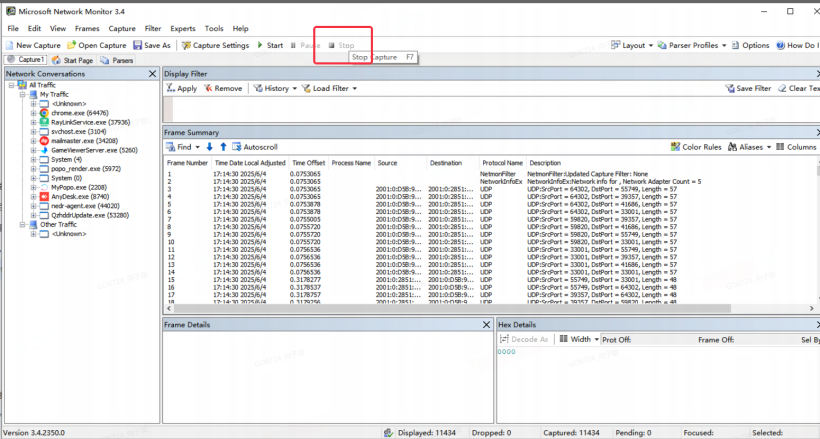The width and height of the screenshot is (820, 439).
Task: Open the Options dialog
Action: [750, 46]
